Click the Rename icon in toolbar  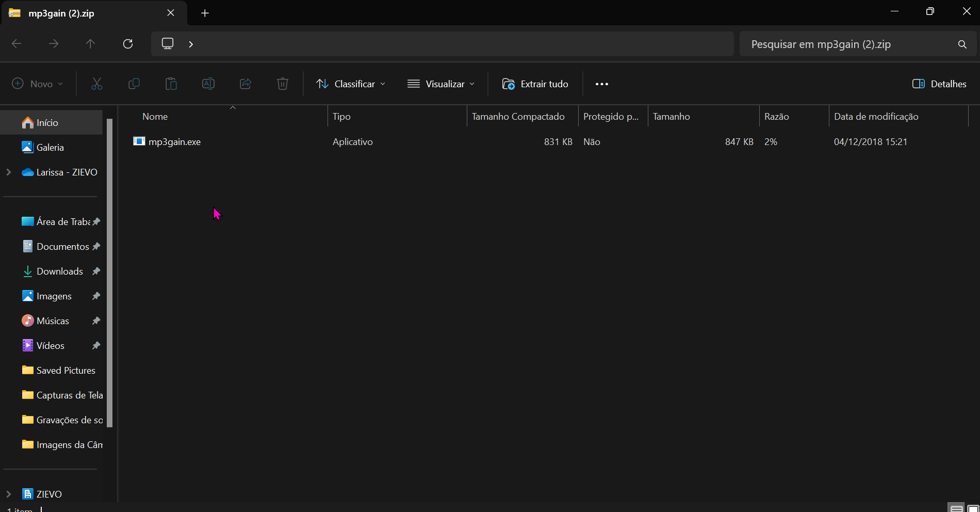(x=208, y=84)
